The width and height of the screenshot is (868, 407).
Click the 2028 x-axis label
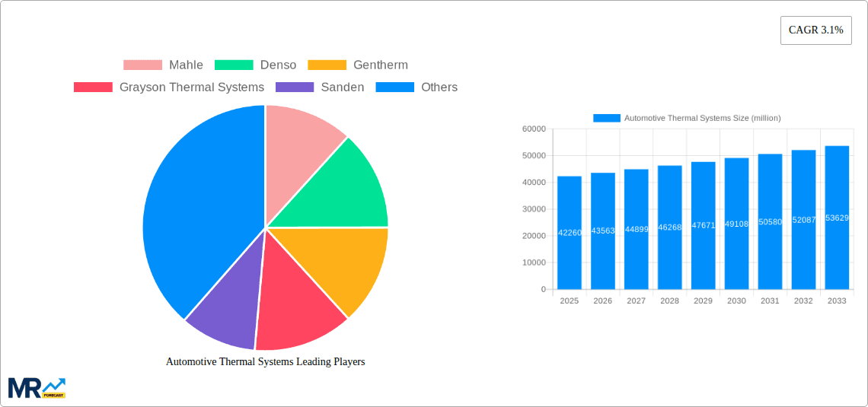pyautogui.click(x=670, y=300)
